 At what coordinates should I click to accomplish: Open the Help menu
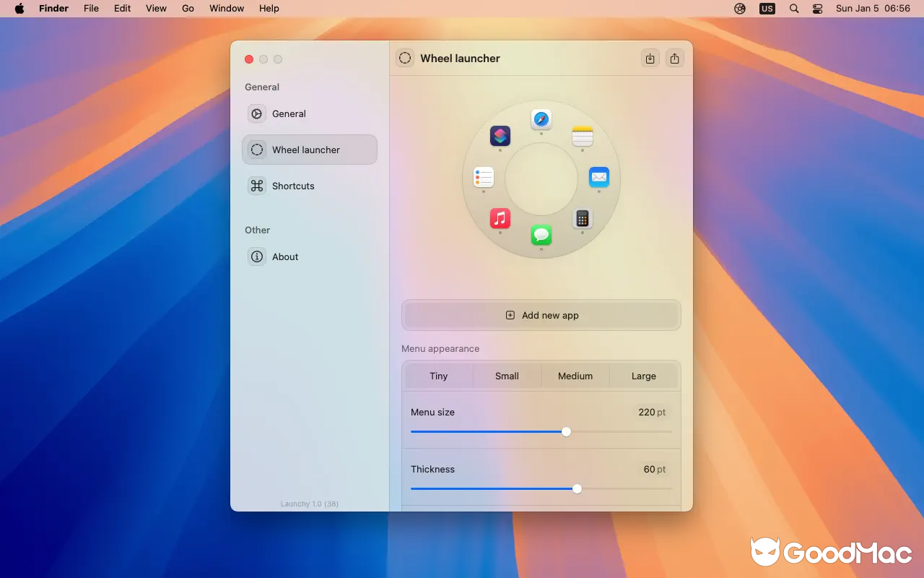pos(269,9)
